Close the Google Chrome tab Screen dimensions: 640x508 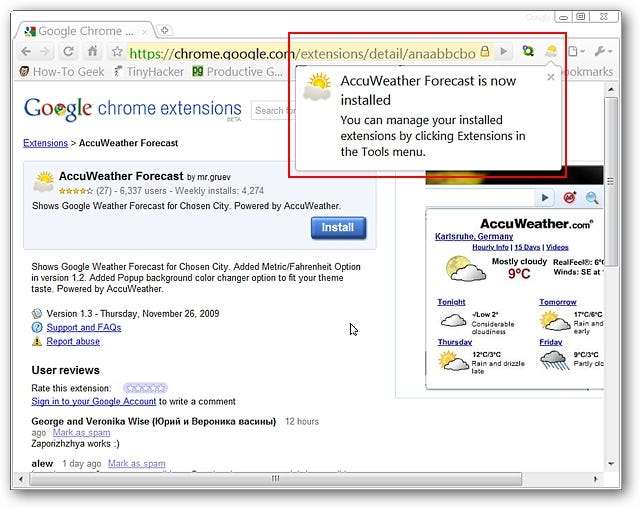click(144, 31)
